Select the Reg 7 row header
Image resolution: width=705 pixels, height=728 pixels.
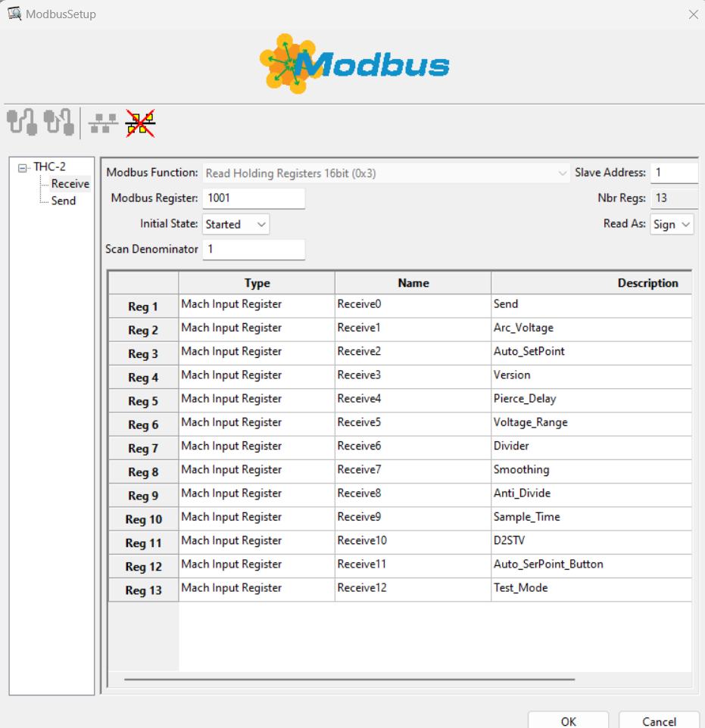tap(143, 449)
